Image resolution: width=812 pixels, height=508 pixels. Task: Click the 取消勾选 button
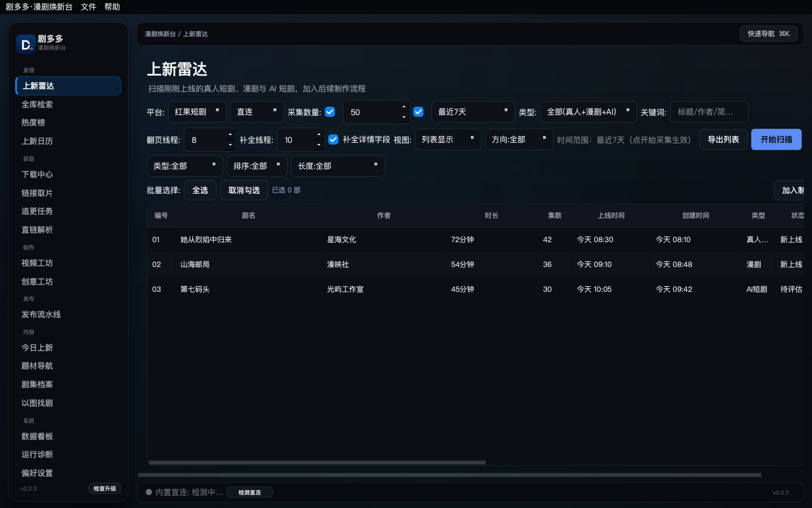pyautogui.click(x=244, y=190)
